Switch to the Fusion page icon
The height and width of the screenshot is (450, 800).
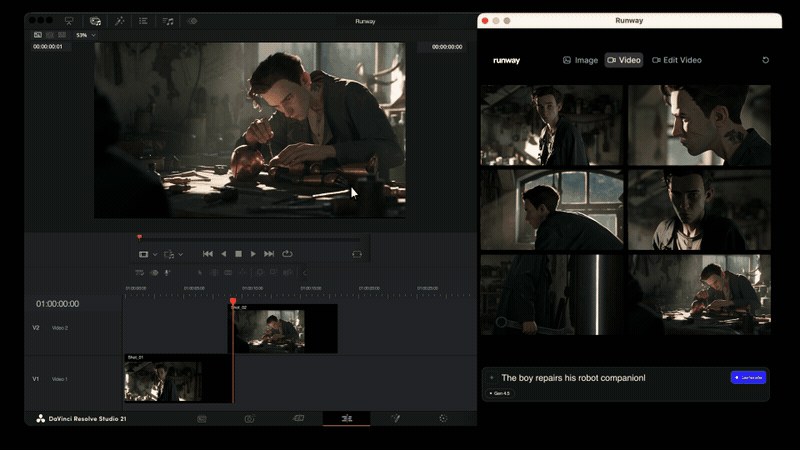pyautogui.click(x=395, y=418)
